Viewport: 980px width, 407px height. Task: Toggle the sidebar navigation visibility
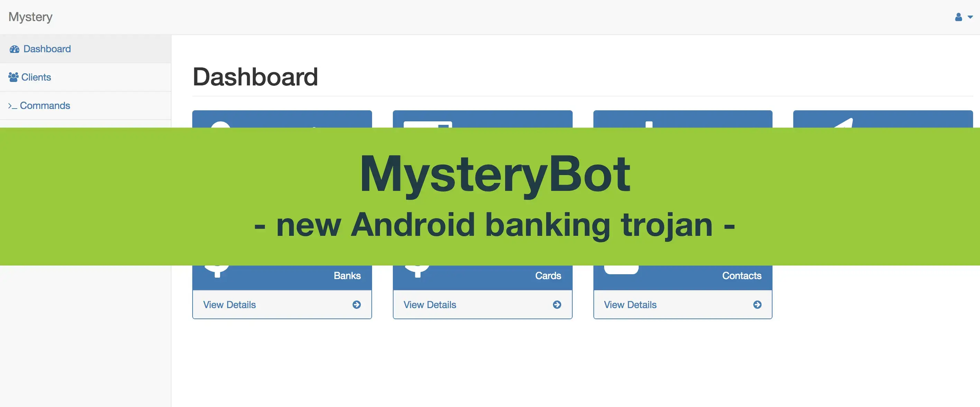click(30, 16)
